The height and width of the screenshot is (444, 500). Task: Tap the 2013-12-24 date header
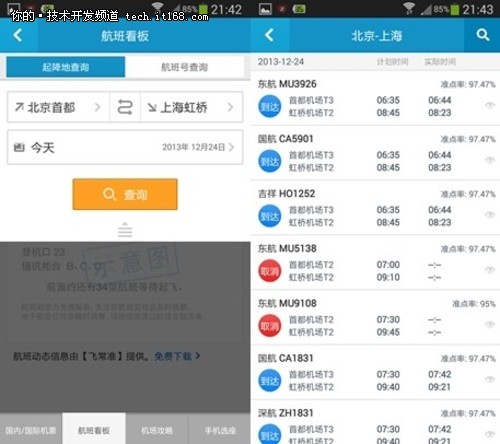281,62
